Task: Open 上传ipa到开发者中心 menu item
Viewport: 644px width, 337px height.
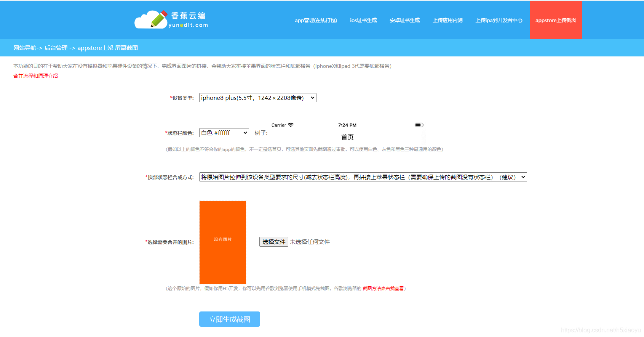Action: (499, 20)
